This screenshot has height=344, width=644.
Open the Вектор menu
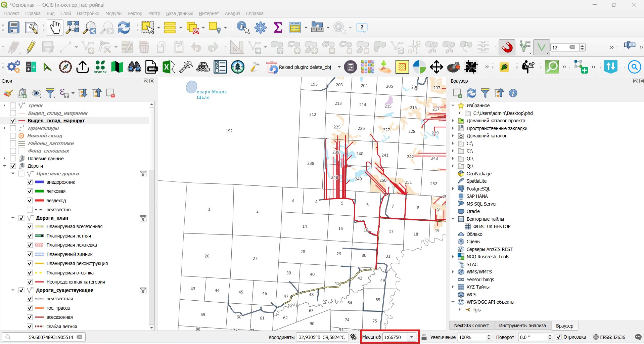click(x=135, y=13)
